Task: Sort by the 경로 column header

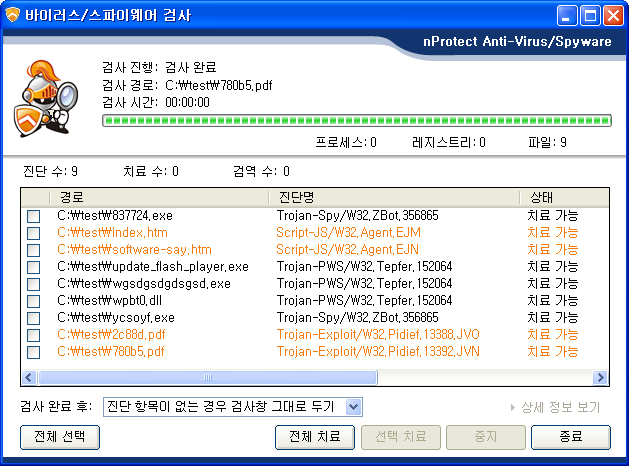Action: 159,197
